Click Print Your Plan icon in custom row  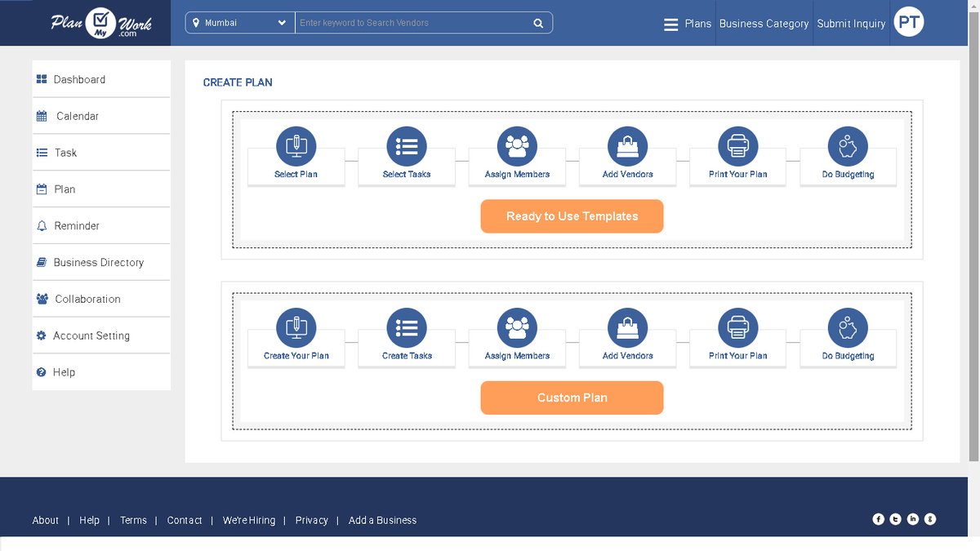[x=738, y=328]
